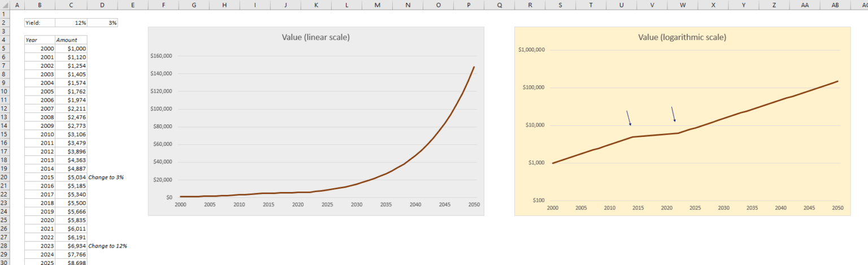The width and height of the screenshot is (868, 265).
Task: Select column B header
Action: tap(40, 5)
